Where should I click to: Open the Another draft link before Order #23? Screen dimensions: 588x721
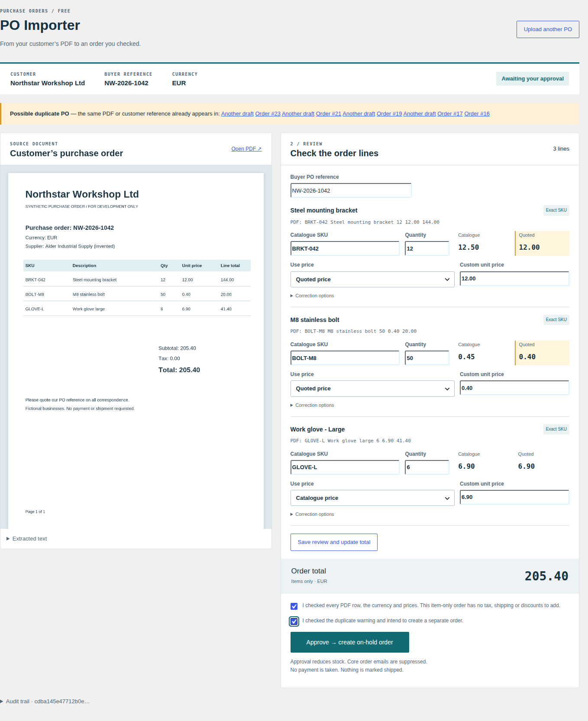pos(237,114)
